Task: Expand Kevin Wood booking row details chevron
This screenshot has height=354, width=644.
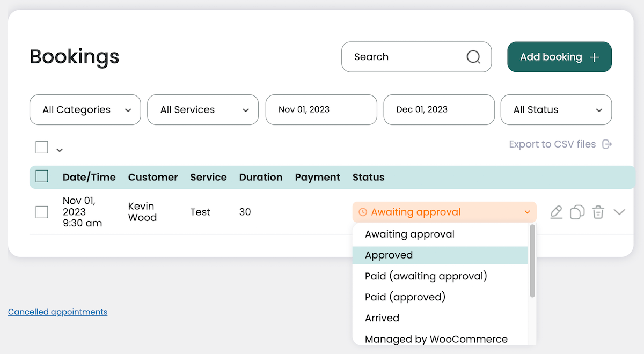Action: pyautogui.click(x=619, y=212)
